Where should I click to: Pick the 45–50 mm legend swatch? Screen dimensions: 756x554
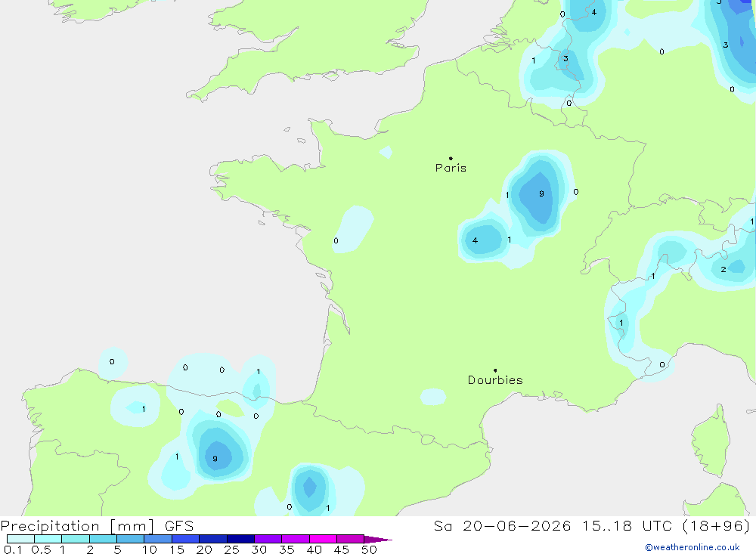tap(351, 539)
